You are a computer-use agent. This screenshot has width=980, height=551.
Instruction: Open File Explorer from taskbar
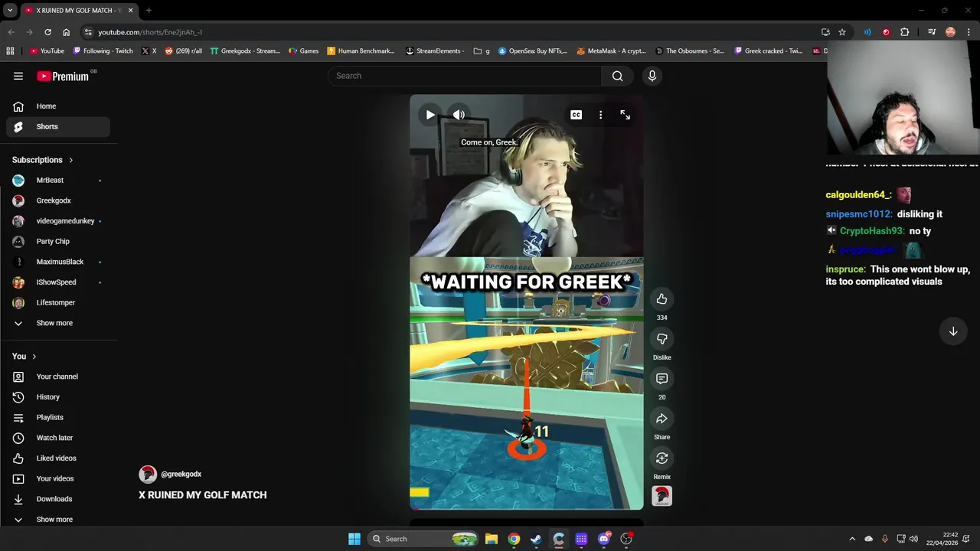point(492,539)
